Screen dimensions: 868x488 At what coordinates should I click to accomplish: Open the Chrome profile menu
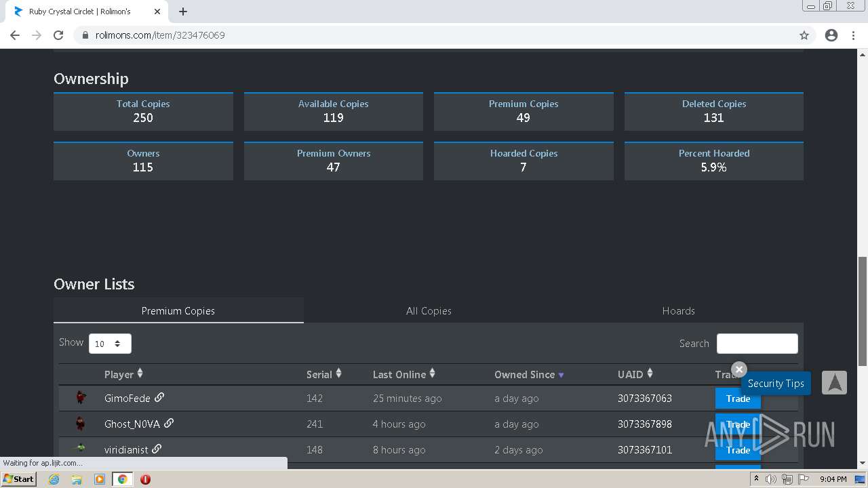[831, 35]
